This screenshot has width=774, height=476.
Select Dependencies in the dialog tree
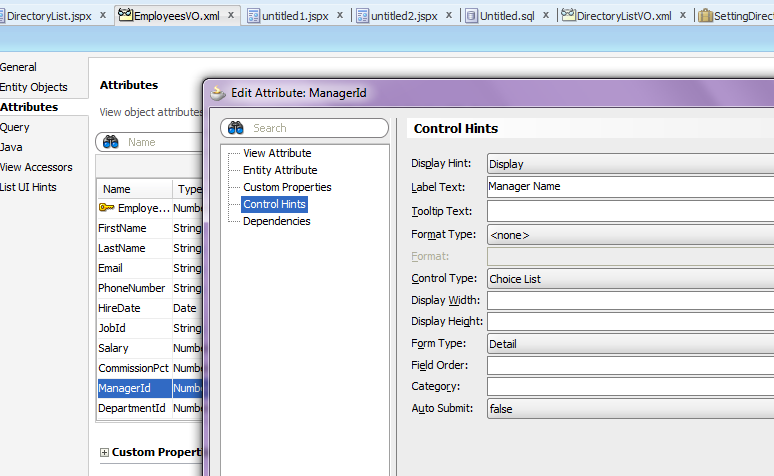tap(276, 221)
